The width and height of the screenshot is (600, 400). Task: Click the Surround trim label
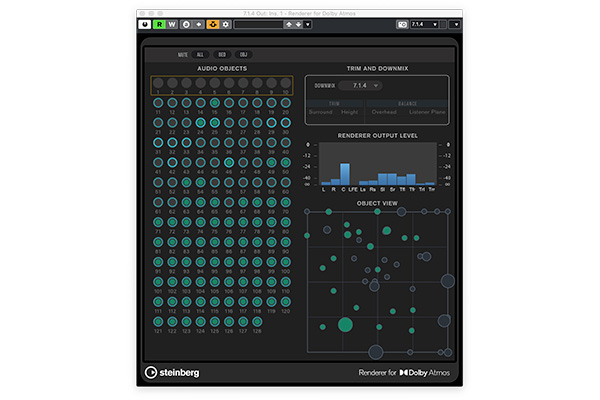pyautogui.click(x=321, y=112)
